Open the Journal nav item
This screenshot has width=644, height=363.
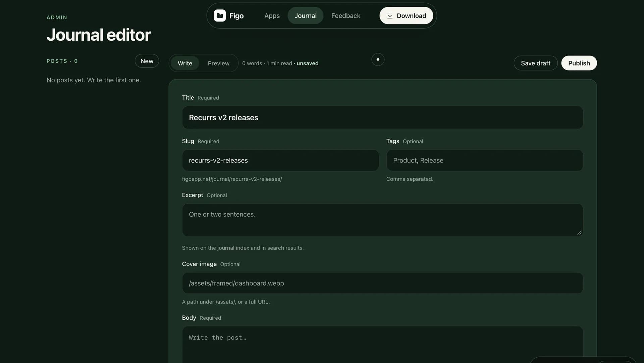(x=305, y=16)
